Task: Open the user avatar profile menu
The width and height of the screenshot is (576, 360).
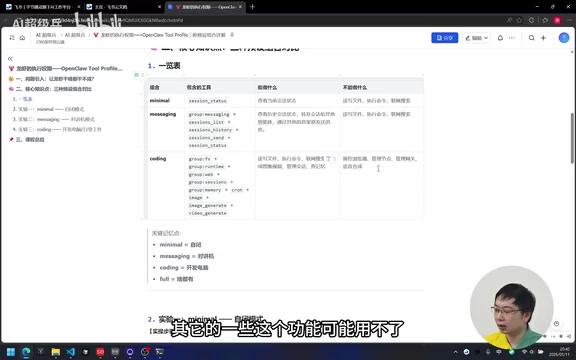Action: pos(564,37)
